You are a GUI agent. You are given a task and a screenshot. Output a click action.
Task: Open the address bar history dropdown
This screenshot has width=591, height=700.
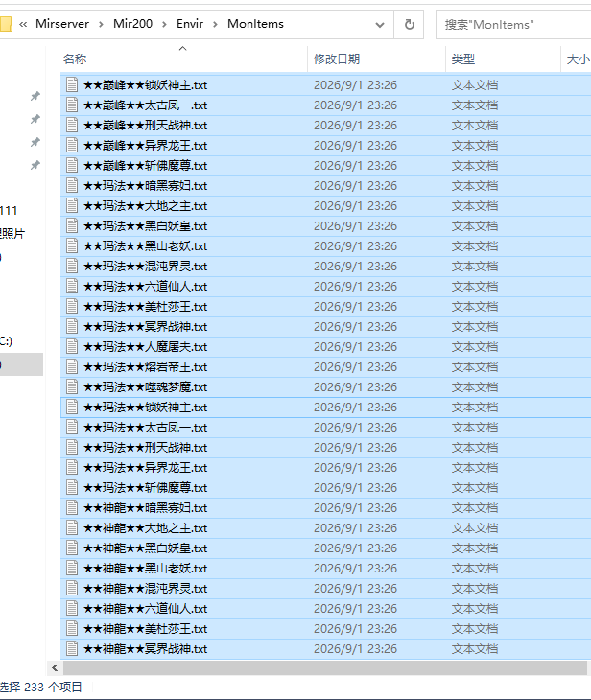coord(380,25)
